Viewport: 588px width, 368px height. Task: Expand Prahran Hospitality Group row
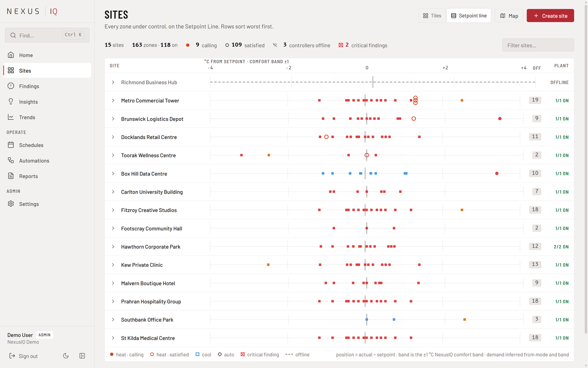pos(113,301)
